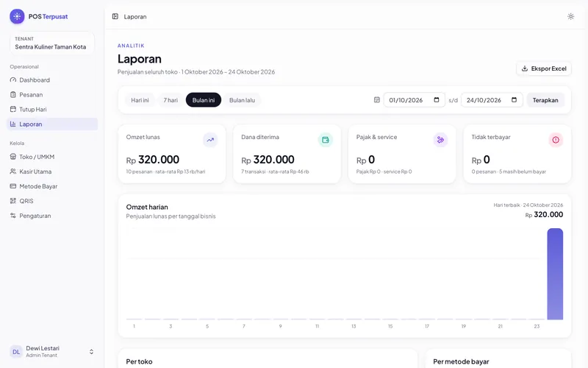This screenshot has width=588, height=368.
Task: Click the 'Pajak Rp 0 · service Rp 0' text
Action: 384,171
